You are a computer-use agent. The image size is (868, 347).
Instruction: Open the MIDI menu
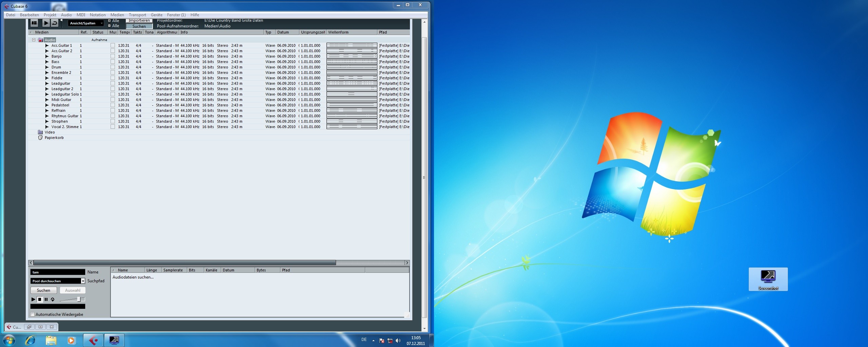pyautogui.click(x=81, y=15)
